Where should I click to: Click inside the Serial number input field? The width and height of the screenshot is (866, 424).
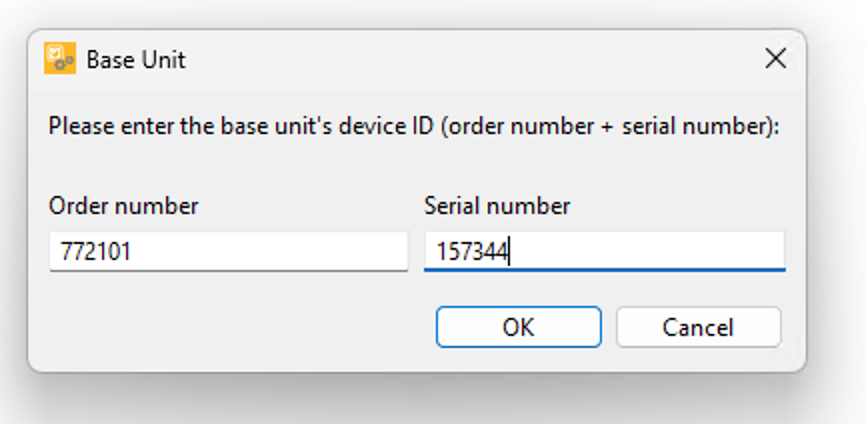coord(604,251)
